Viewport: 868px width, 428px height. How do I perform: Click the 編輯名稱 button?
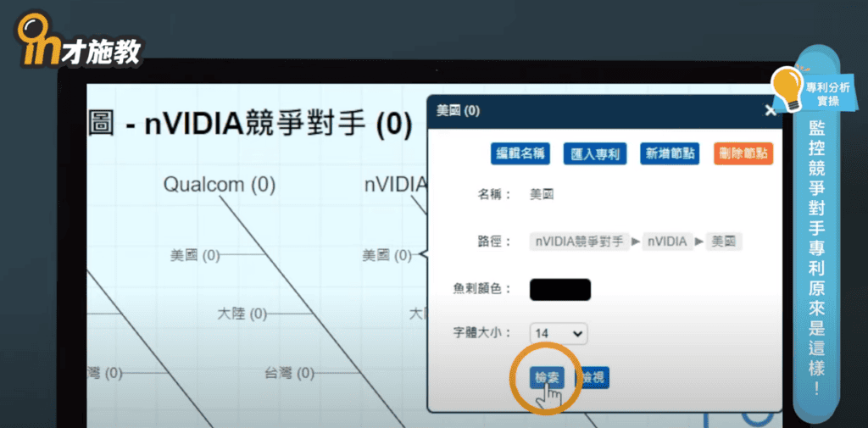521,153
